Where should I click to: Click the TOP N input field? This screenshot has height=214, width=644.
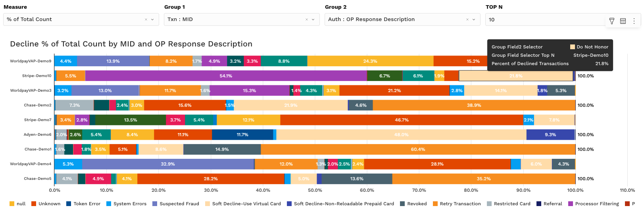[x=544, y=19]
